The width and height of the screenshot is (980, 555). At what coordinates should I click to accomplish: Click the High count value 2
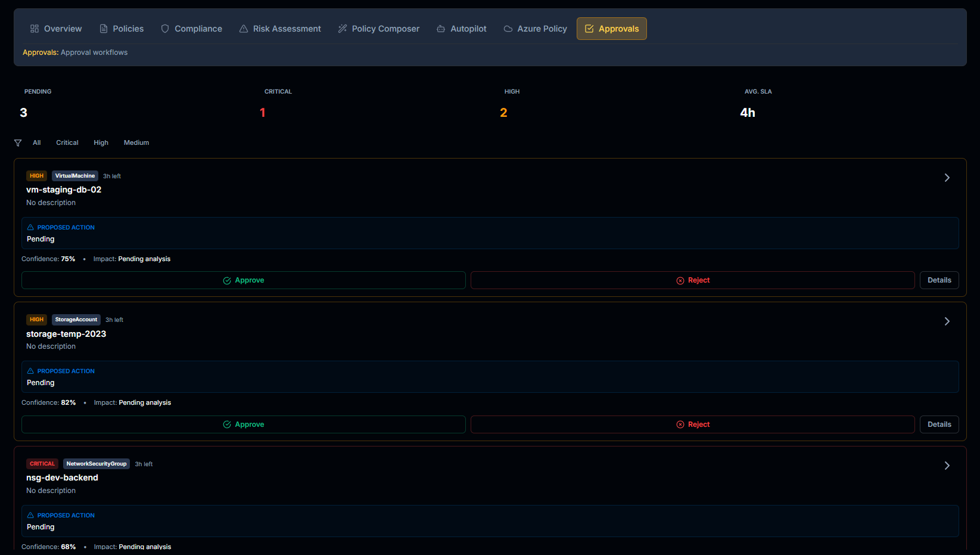click(503, 113)
